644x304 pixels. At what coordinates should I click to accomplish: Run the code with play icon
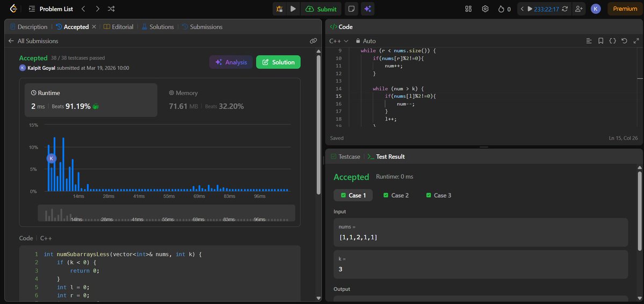click(293, 9)
